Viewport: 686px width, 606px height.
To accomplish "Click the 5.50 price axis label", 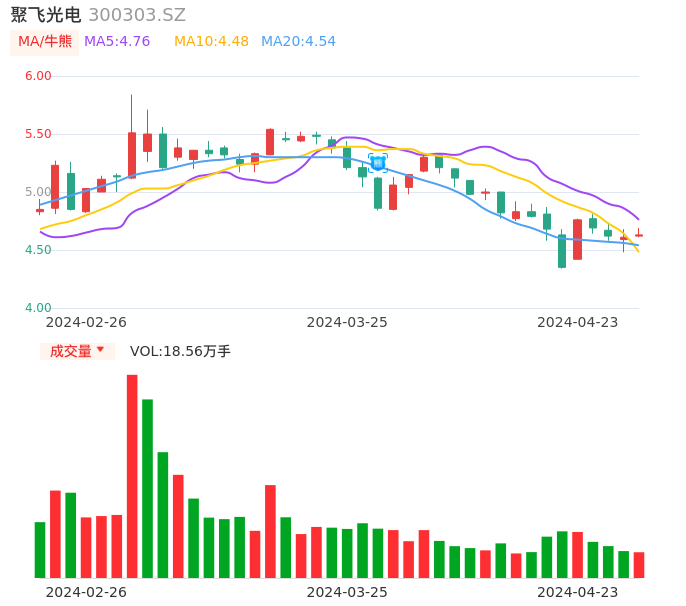I will point(38,134).
